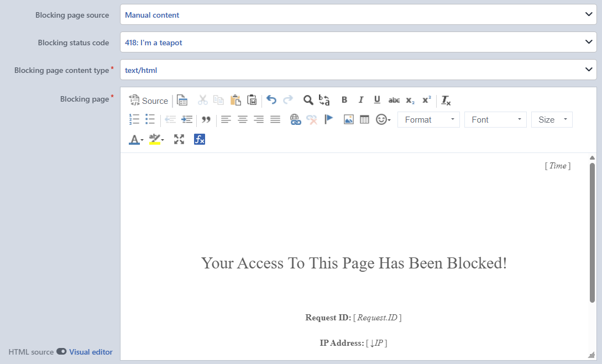
Task: Open the Format dropdown
Action: [x=428, y=120]
